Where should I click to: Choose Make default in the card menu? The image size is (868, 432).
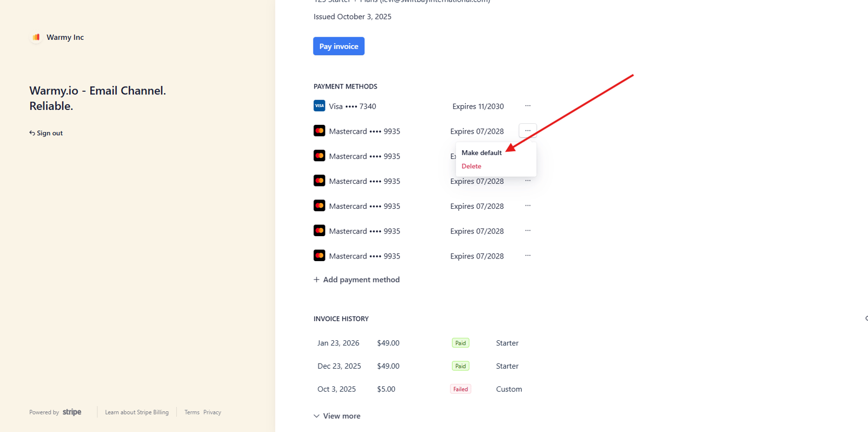[481, 153]
